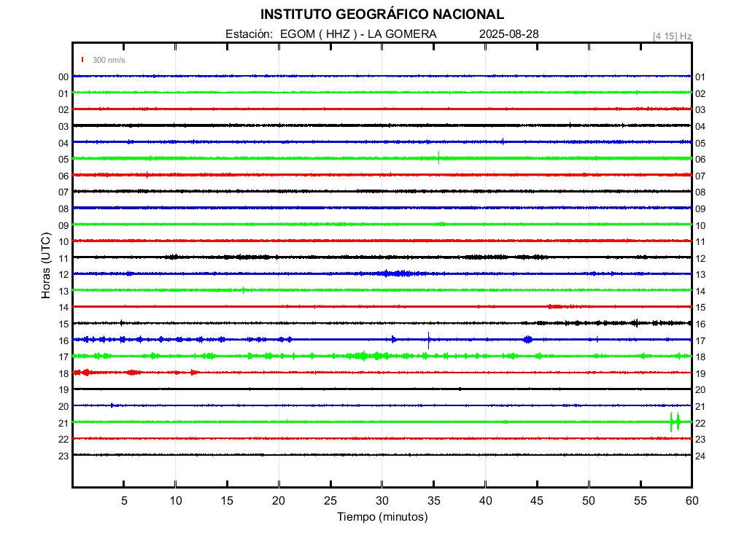Click minute tick label 35 on time axis
This screenshot has width=747, height=560.
[433, 500]
